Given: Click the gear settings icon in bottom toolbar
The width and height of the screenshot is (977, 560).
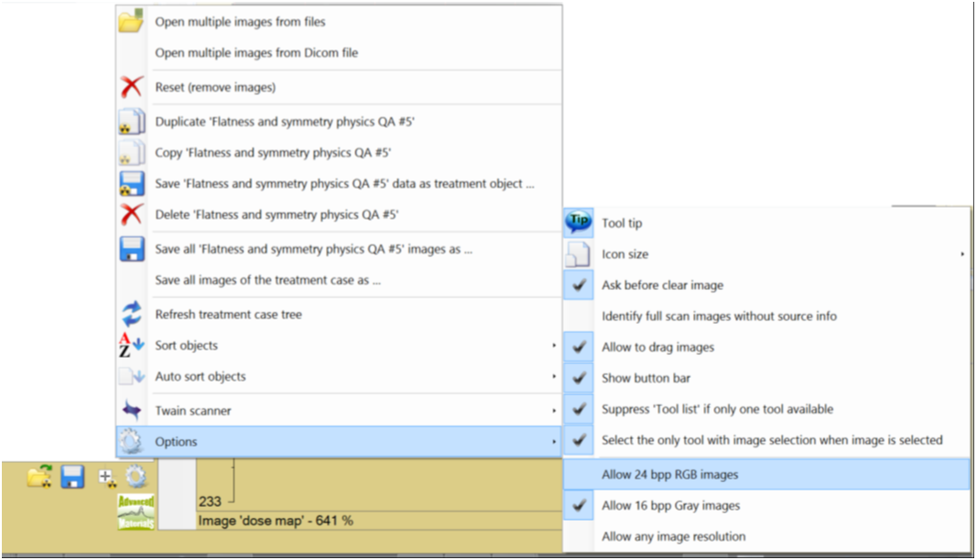Looking at the screenshot, I should (136, 477).
